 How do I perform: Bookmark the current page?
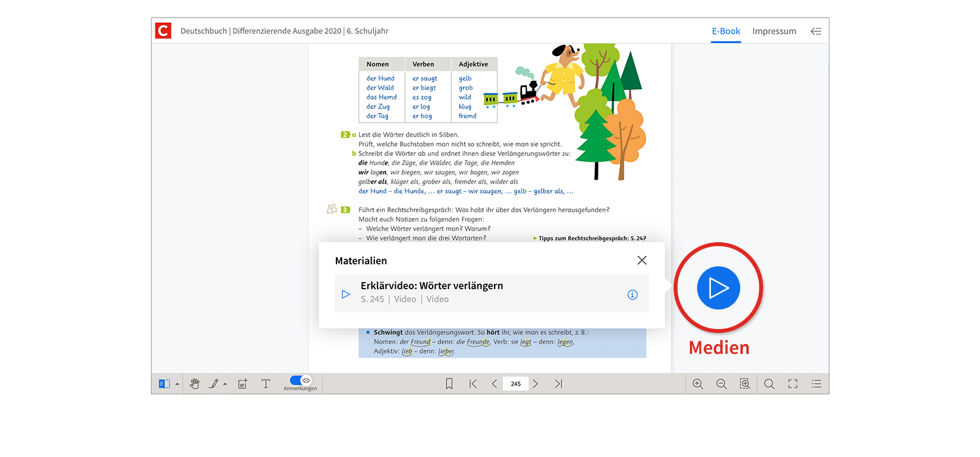pos(449,384)
